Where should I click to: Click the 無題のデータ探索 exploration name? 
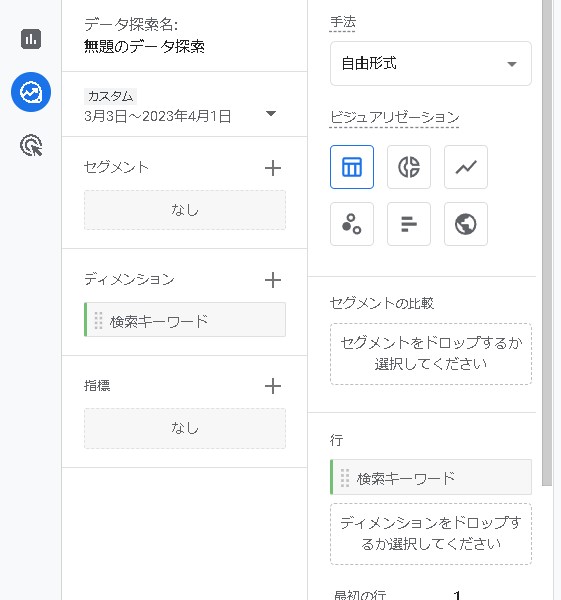pos(144,47)
